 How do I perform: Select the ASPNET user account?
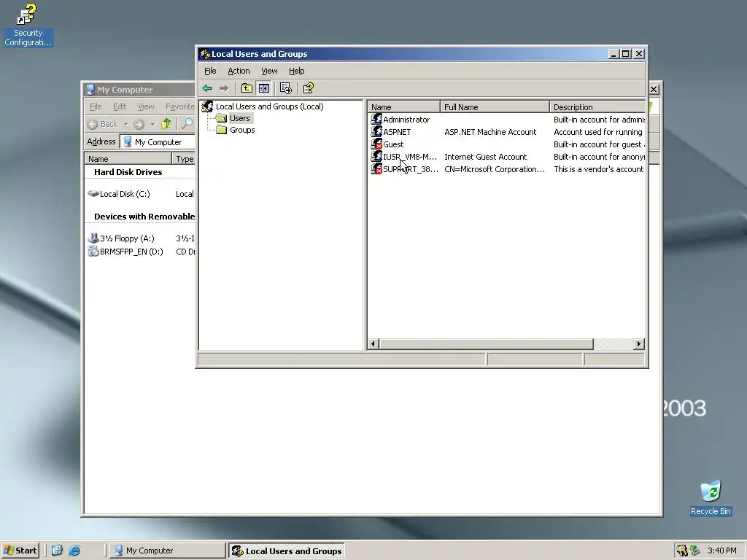(x=397, y=132)
